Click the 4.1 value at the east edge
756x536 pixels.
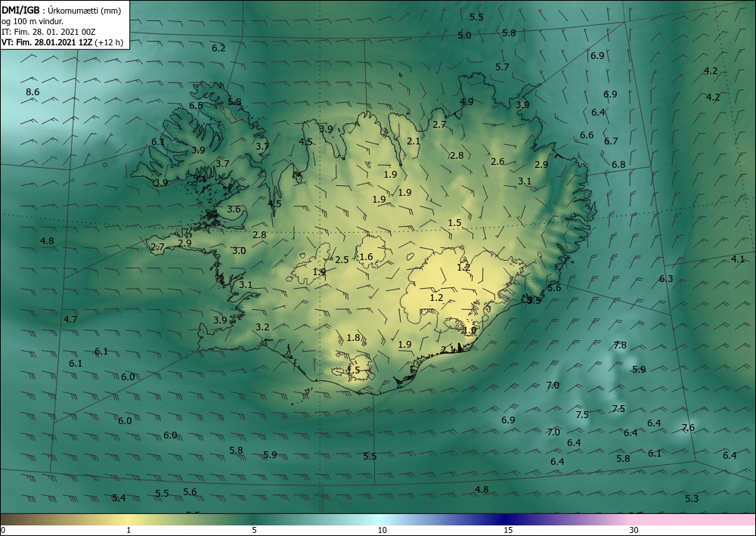tap(738, 259)
